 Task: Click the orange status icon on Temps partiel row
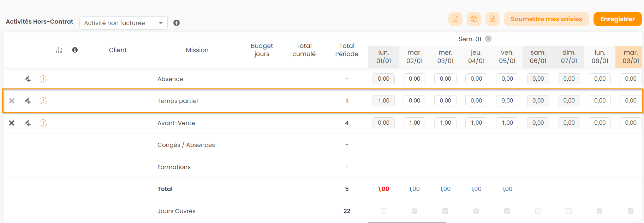pos(43,101)
